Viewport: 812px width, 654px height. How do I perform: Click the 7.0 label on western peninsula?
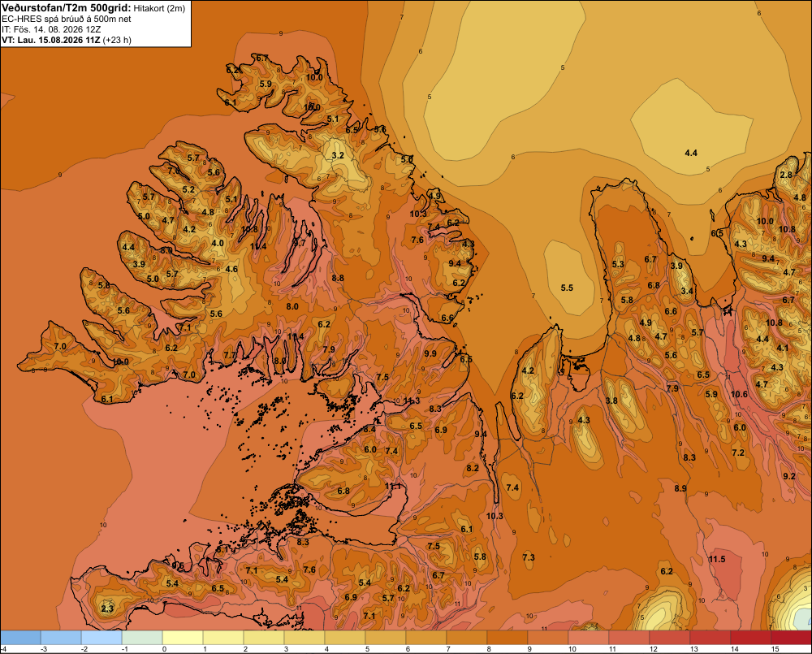[x=60, y=346]
